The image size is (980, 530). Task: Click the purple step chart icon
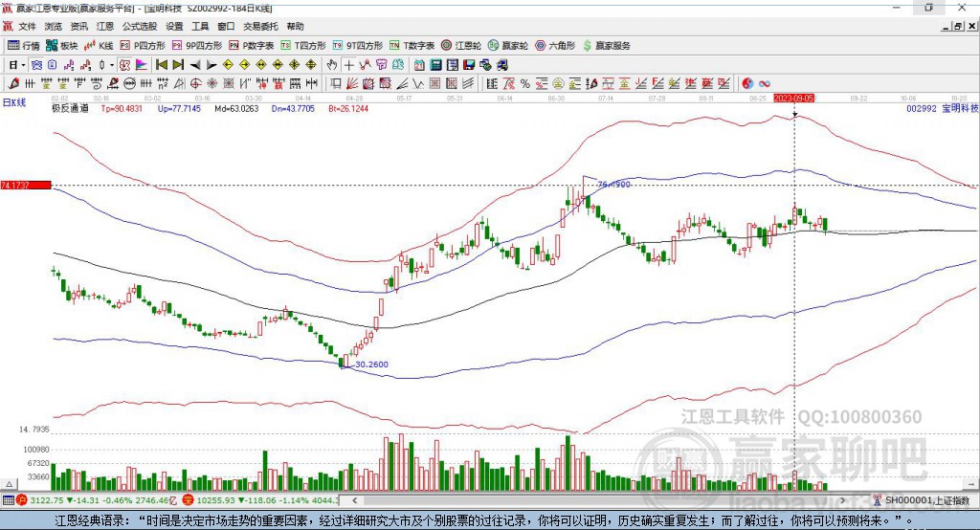click(68, 65)
